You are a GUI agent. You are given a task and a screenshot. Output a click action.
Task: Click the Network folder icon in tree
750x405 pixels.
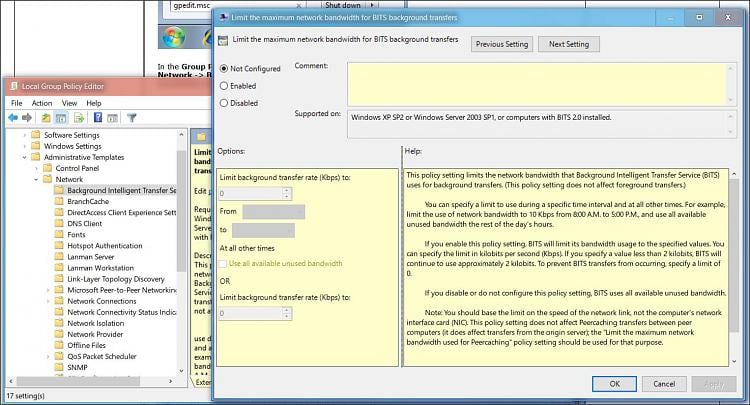[47, 179]
